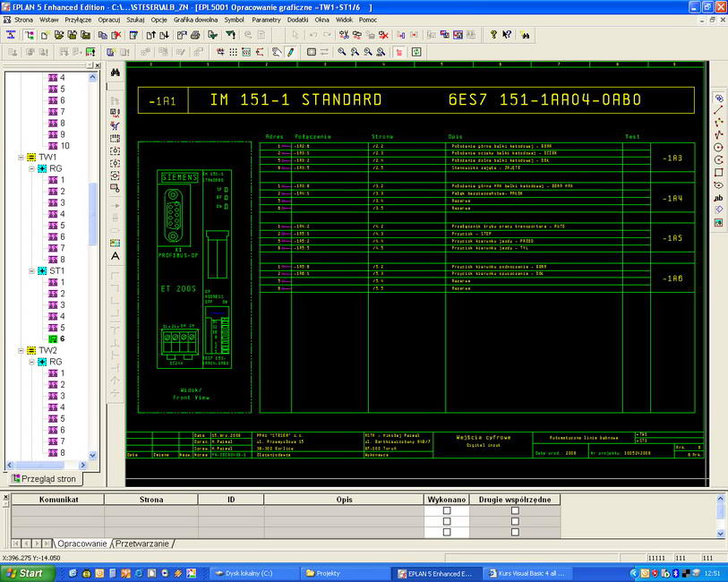Close the page overview panel
The image size is (728, 582).
coord(98,65)
